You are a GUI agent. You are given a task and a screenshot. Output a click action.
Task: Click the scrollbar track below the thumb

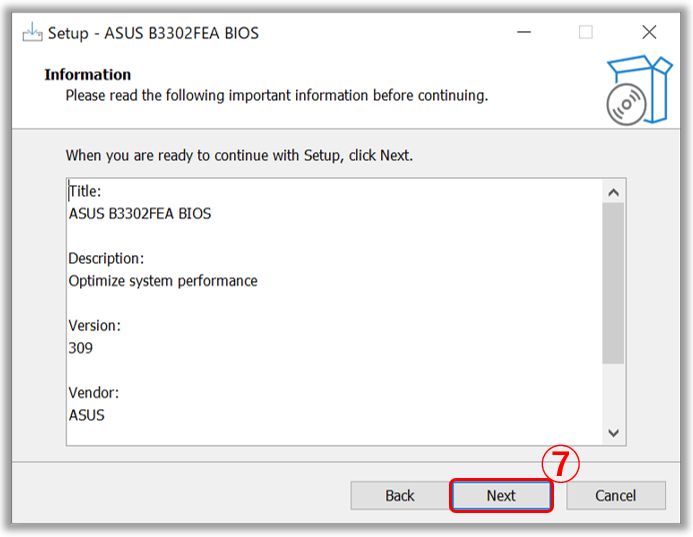[x=613, y=392]
